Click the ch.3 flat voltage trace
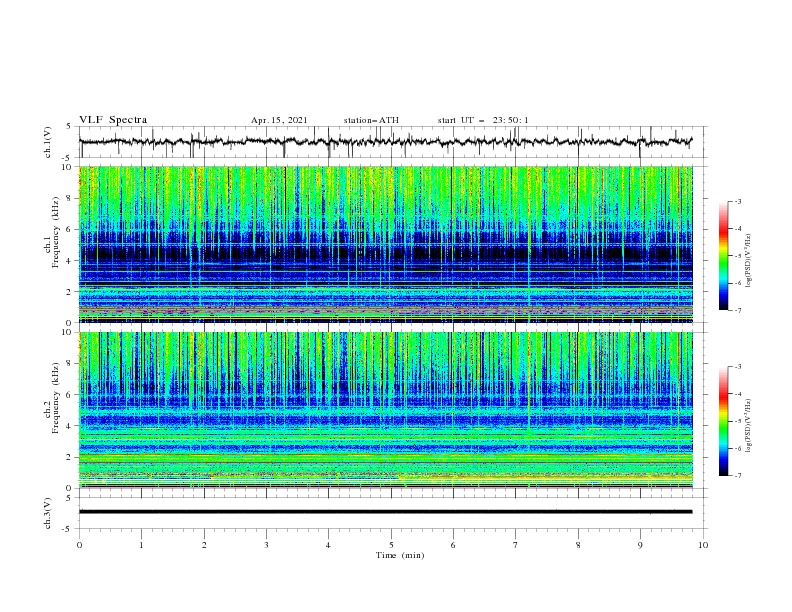792x612 pixels. [x=385, y=512]
